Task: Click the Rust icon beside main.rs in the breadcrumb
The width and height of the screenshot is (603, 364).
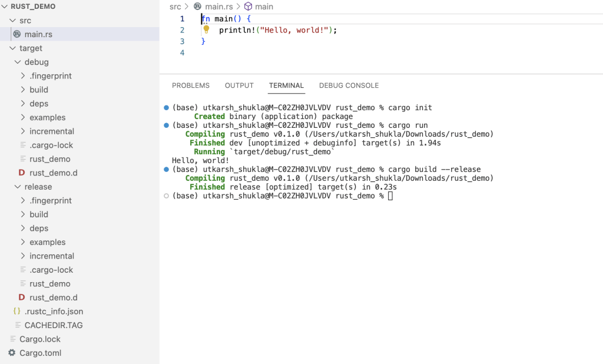Action: [x=198, y=6]
